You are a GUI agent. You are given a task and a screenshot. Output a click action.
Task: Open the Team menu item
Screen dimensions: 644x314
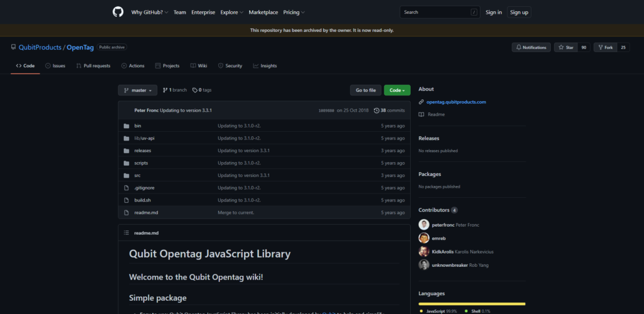click(x=179, y=13)
